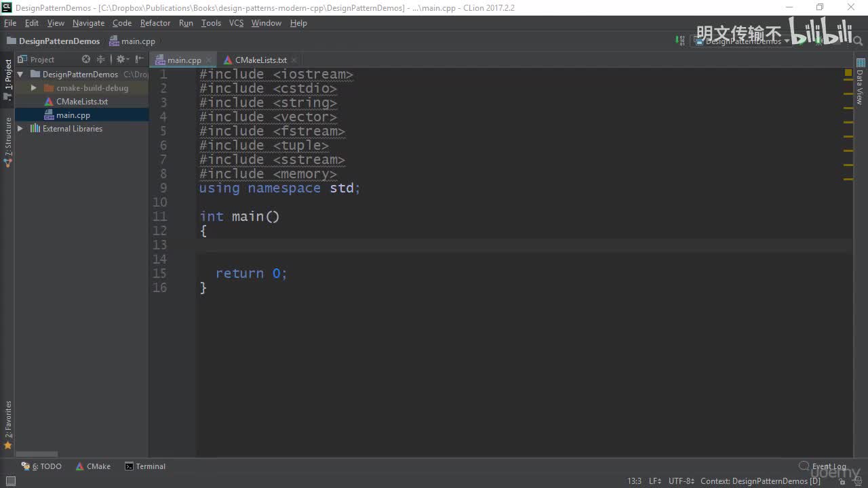Select the cmake-build-debug folder row
The width and height of the screenshot is (868, 488).
(x=82, y=88)
